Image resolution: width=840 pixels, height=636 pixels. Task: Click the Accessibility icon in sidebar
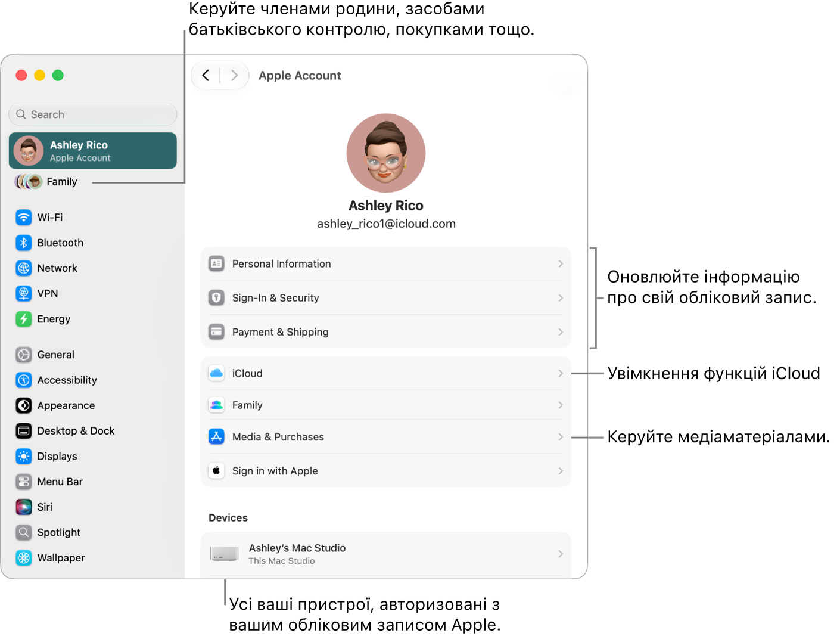pyautogui.click(x=24, y=380)
